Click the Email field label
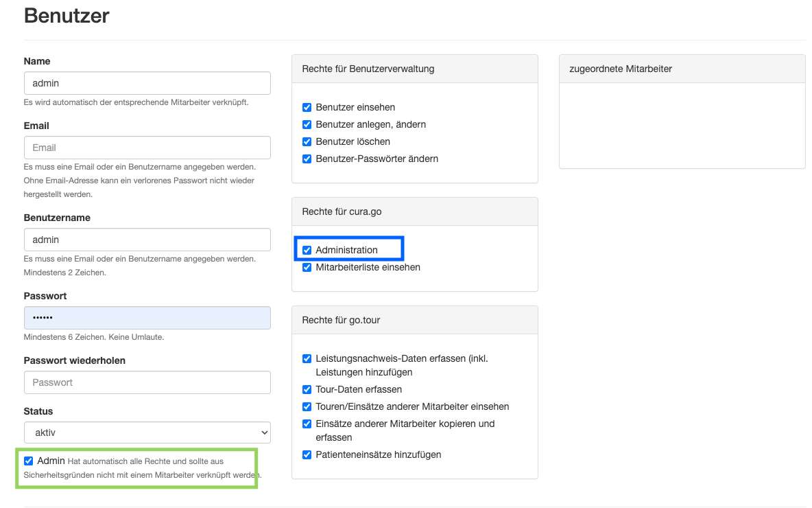This screenshot has width=812, height=508. pyautogui.click(x=36, y=126)
